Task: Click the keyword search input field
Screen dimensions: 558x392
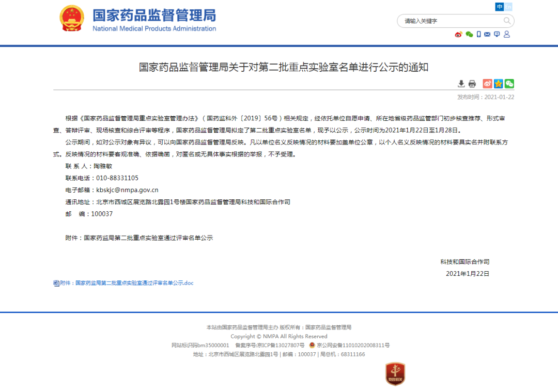Action: click(x=450, y=21)
